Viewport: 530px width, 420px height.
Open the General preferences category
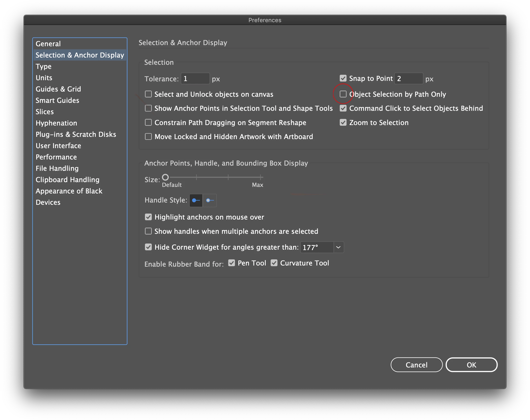click(x=48, y=44)
